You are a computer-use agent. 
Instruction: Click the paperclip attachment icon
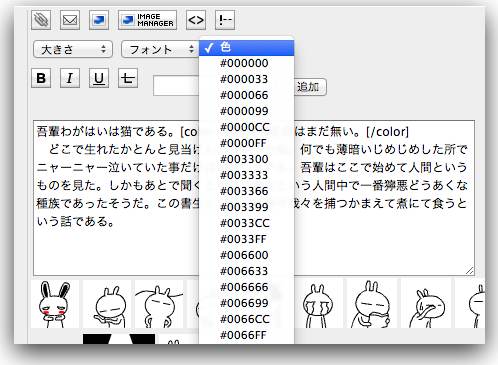pyautogui.click(x=41, y=20)
